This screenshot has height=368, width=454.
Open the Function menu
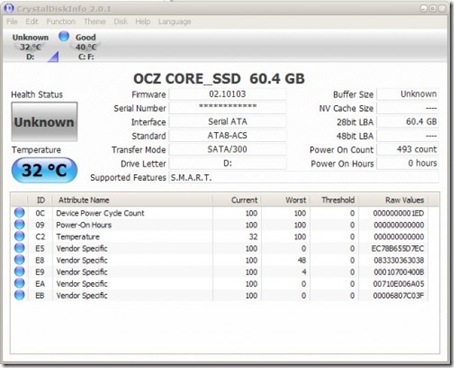[61, 22]
